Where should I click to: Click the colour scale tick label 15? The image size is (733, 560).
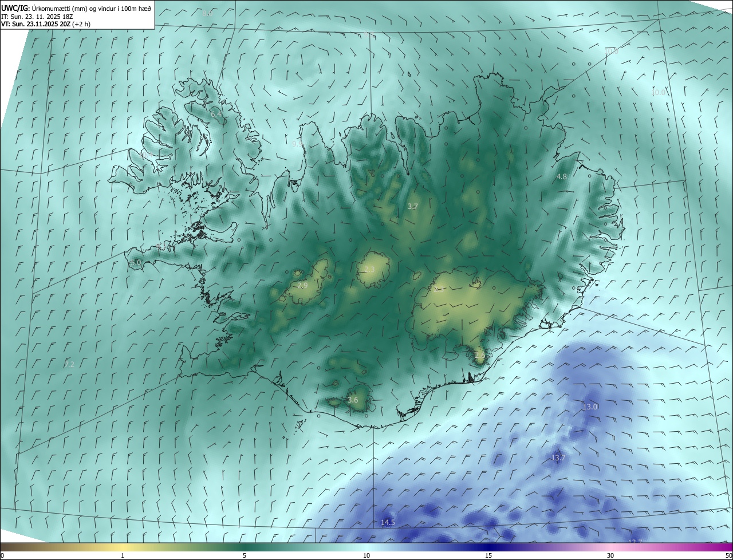click(x=488, y=555)
